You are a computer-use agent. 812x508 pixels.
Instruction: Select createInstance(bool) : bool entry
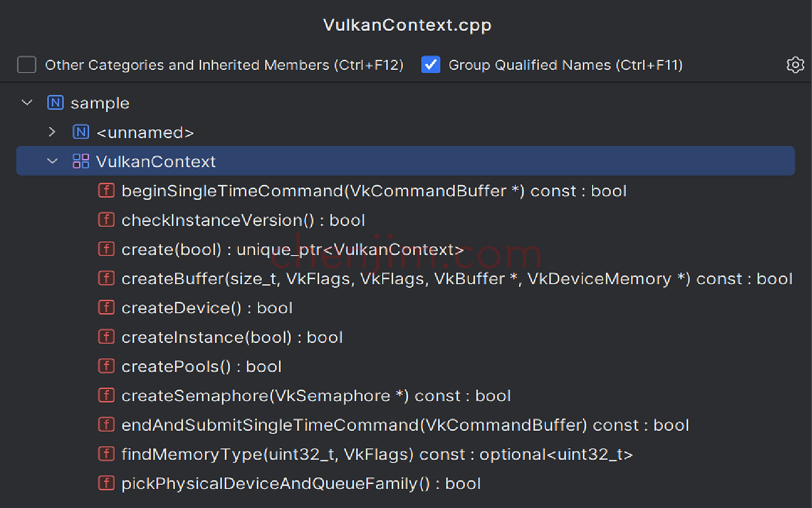[x=232, y=337]
